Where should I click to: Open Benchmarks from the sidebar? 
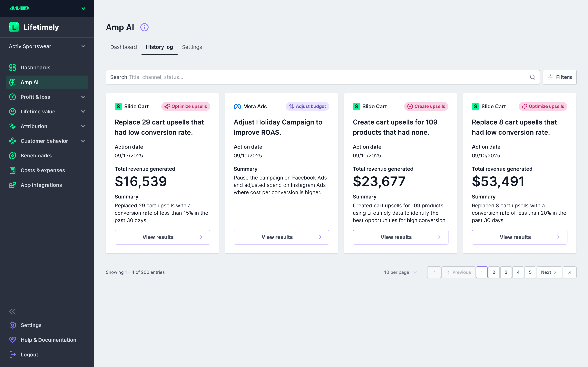(36, 156)
